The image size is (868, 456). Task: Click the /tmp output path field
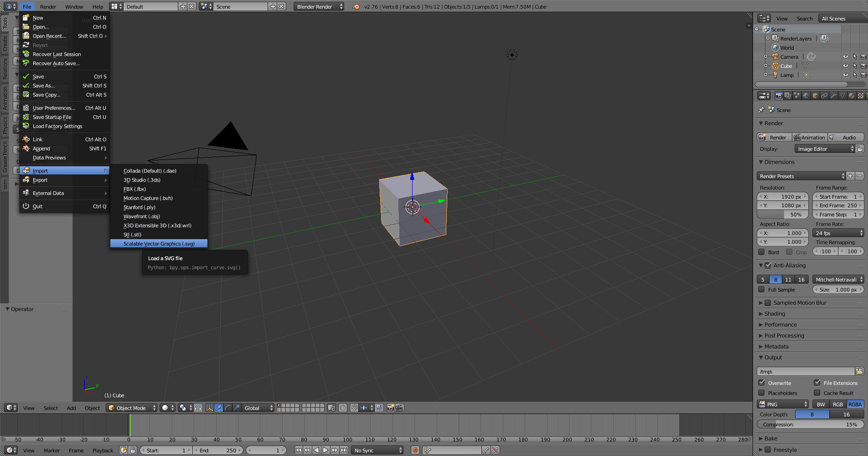coord(805,371)
